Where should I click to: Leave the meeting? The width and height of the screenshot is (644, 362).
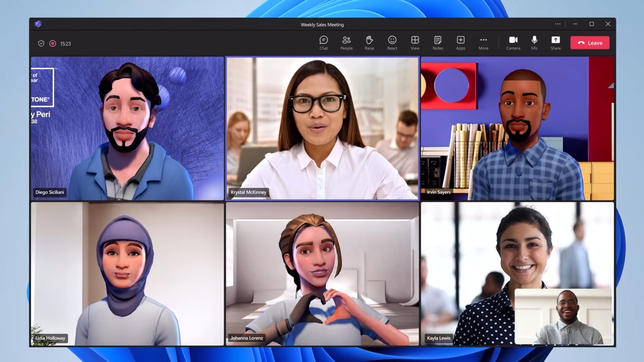590,43
